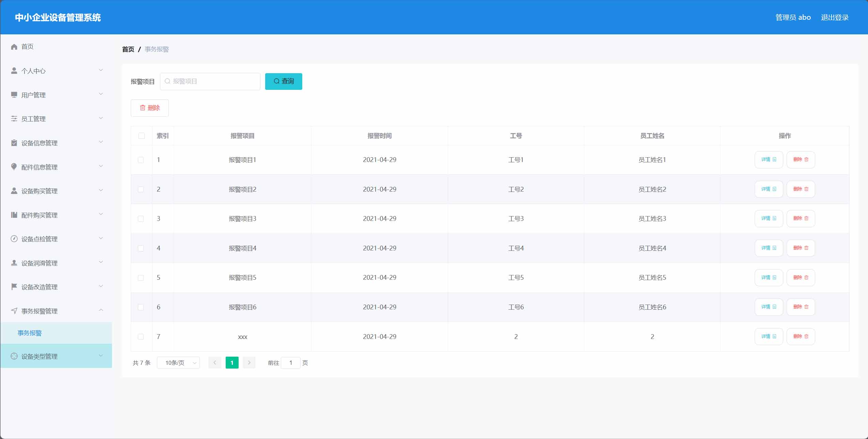Go to pagination page 1
Viewport: 868px width, 439px height.
[x=232, y=363]
